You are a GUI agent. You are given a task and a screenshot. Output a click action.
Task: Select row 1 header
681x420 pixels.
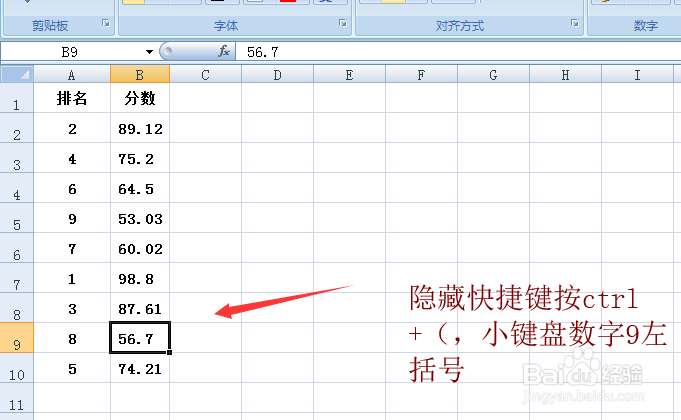pyautogui.click(x=17, y=99)
